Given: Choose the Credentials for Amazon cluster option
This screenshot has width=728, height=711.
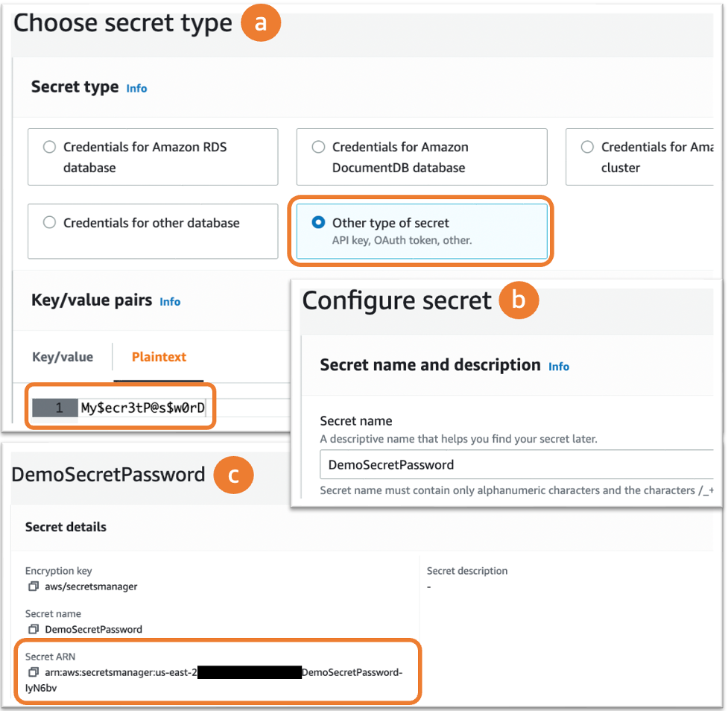Looking at the screenshot, I should tap(587, 147).
